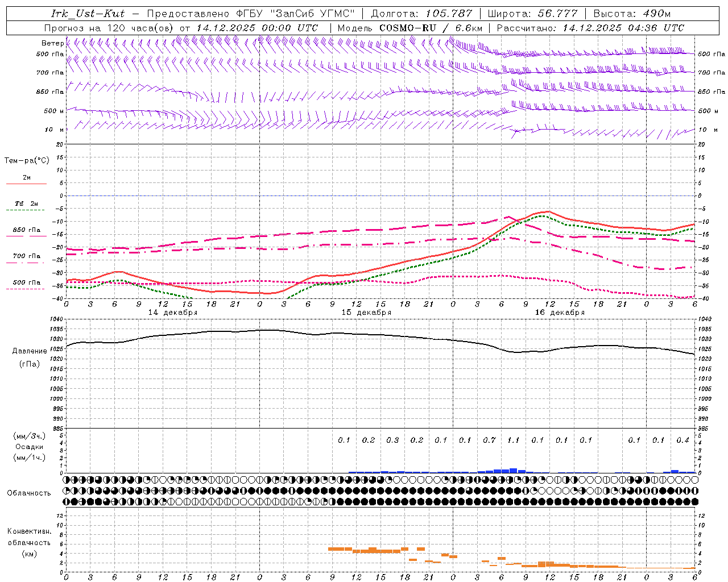Click the '(мм/3ч.)' precipitation unit label
This screenshot has height=582, width=728.
29,436
